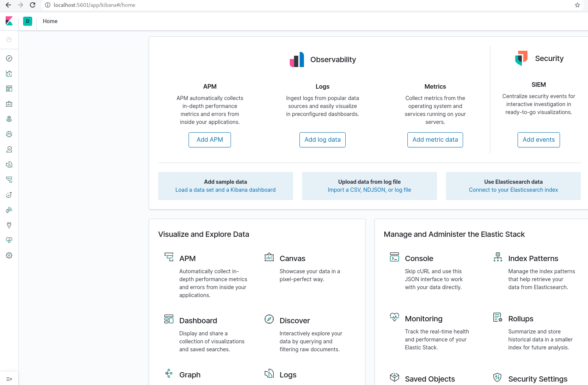The image size is (588, 385).
Task: Open Uptime from the side navigation icon
Action: (9, 195)
